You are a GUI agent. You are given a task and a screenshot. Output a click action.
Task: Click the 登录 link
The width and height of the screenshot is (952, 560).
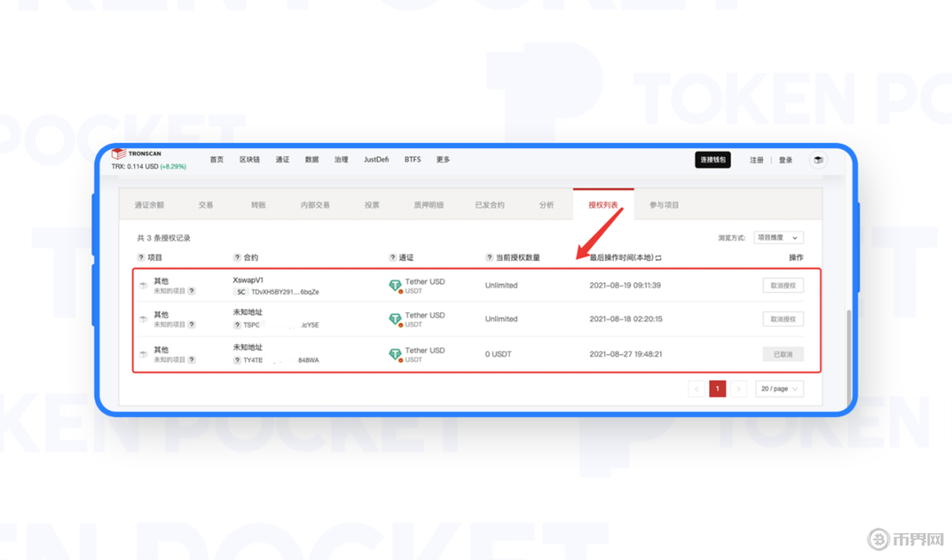(785, 160)
